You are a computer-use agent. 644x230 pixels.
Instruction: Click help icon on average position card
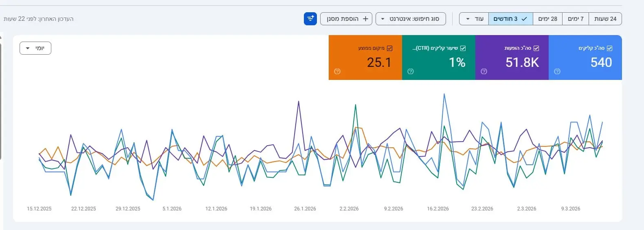(x=337, y=71)
